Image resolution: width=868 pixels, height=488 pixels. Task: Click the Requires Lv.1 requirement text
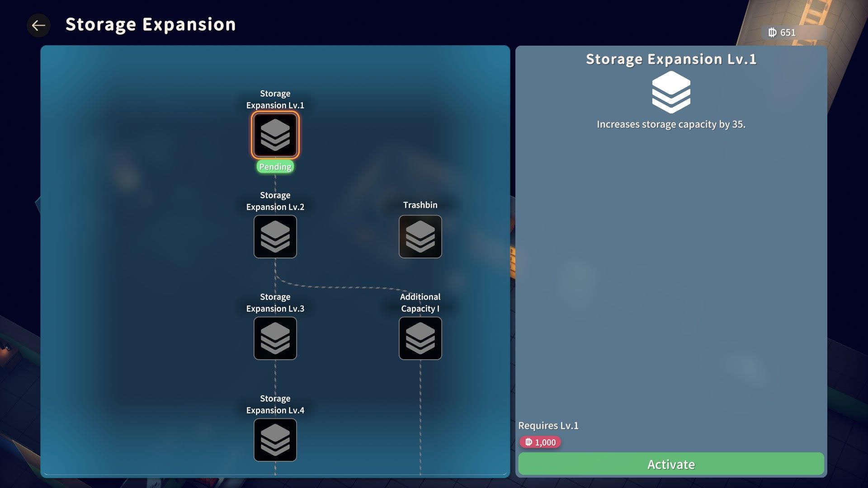548,426
